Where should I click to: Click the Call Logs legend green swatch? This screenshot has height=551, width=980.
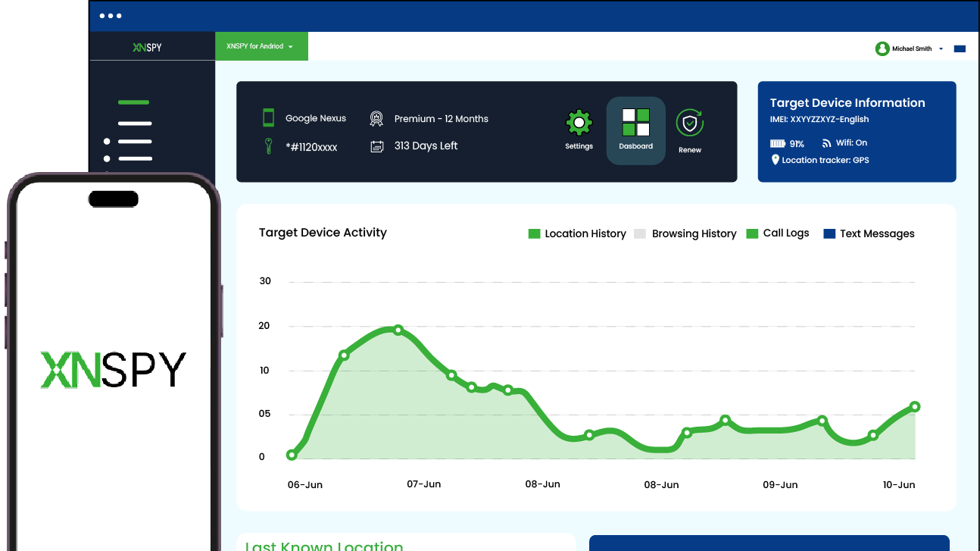pyautogui.click(x=752, y=233)
